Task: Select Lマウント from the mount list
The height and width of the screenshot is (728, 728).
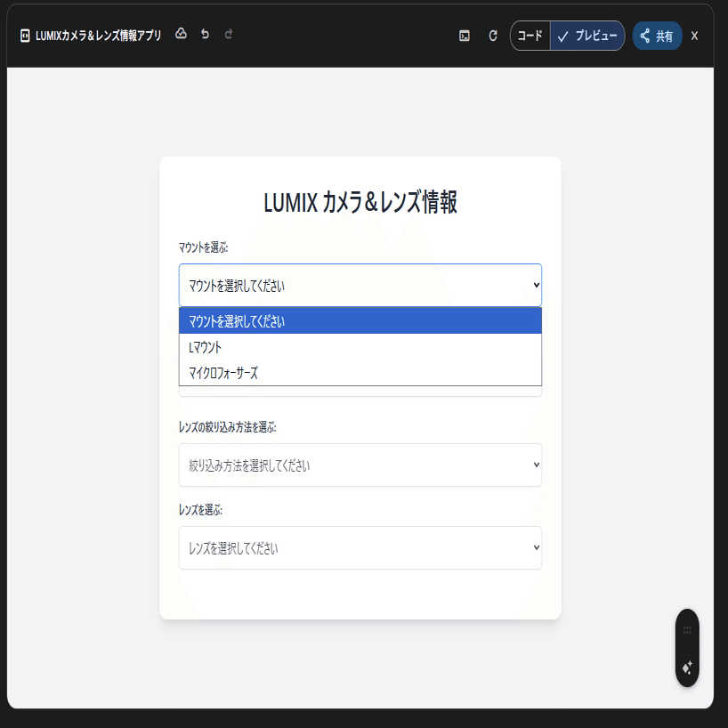Action: pos(360,345)
